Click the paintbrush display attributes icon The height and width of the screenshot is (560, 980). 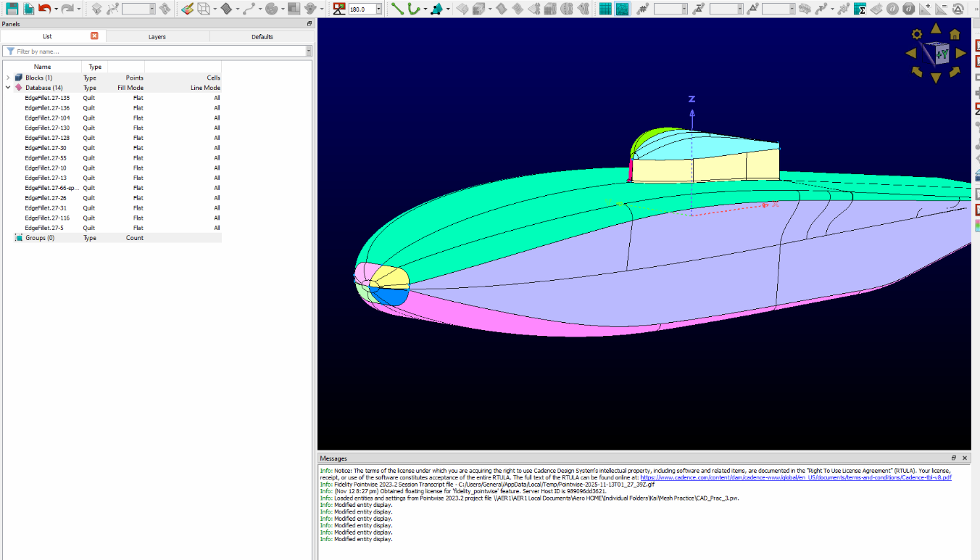click(x=187, y=9)
